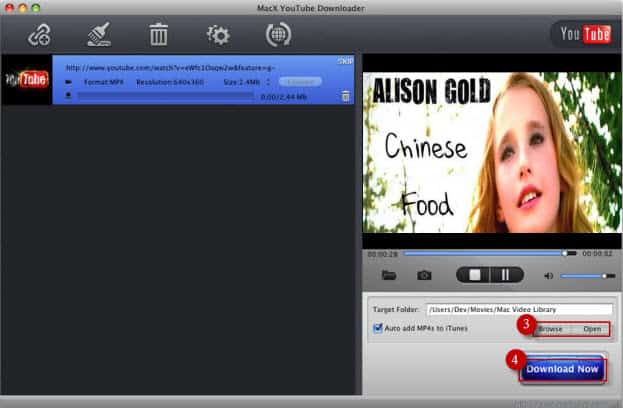The image size is (623, 408).
Task: Click the remaining time display right of the seek bar
Action: pos(597,253)
